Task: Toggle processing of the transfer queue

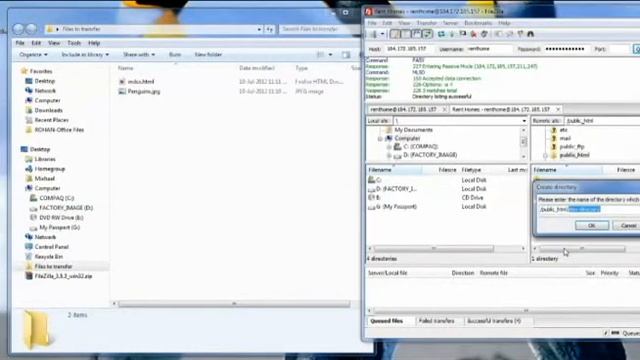Action: [452, 34]
